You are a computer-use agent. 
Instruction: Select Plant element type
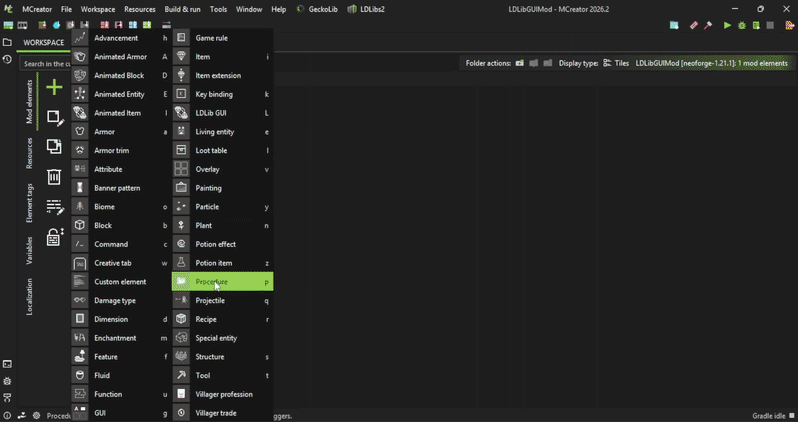(x=222, y=226)
